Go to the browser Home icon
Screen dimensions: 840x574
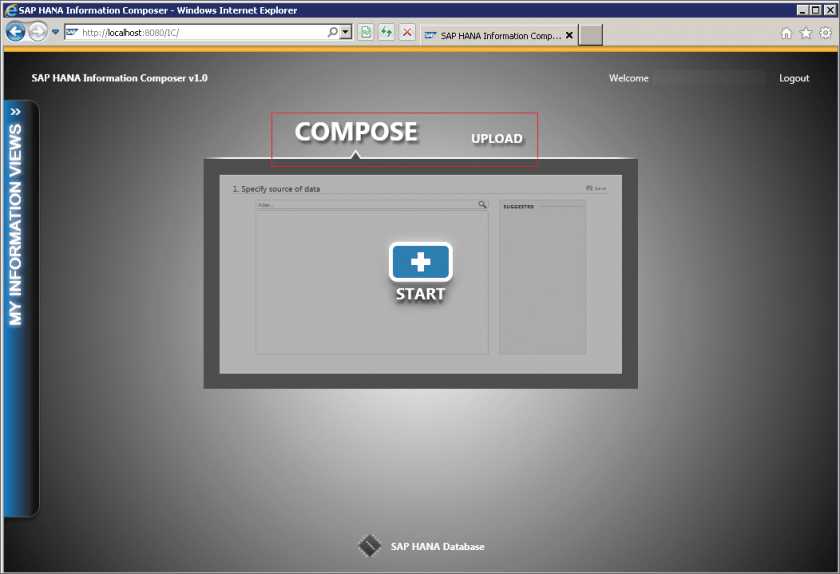coord(786,33)
